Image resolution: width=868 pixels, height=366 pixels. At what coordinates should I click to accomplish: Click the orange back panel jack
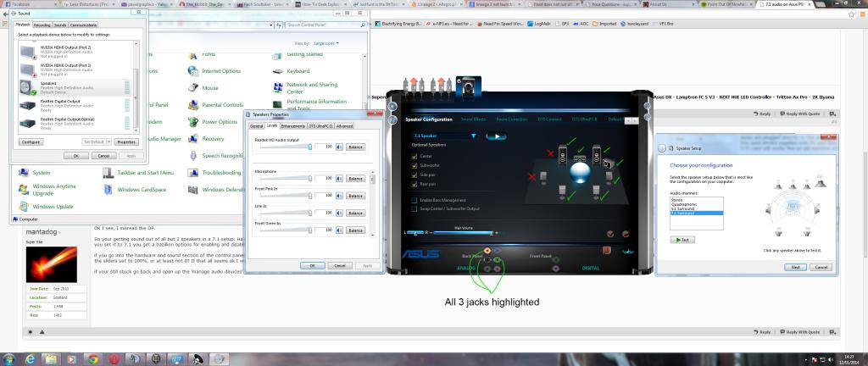[487, 251]
